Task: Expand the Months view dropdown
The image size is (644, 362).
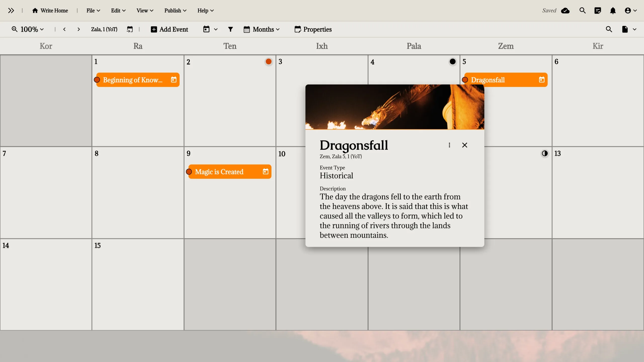Action: tap(262, 29)
